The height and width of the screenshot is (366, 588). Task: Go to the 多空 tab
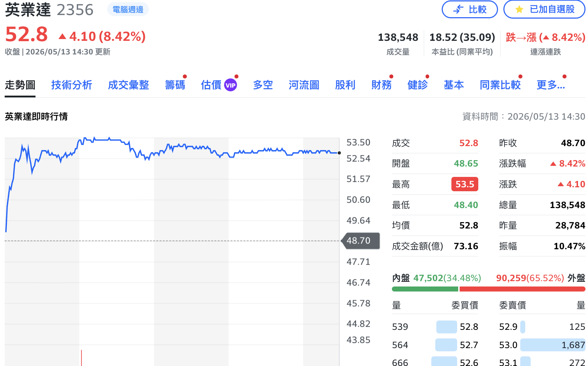point(263,85)
